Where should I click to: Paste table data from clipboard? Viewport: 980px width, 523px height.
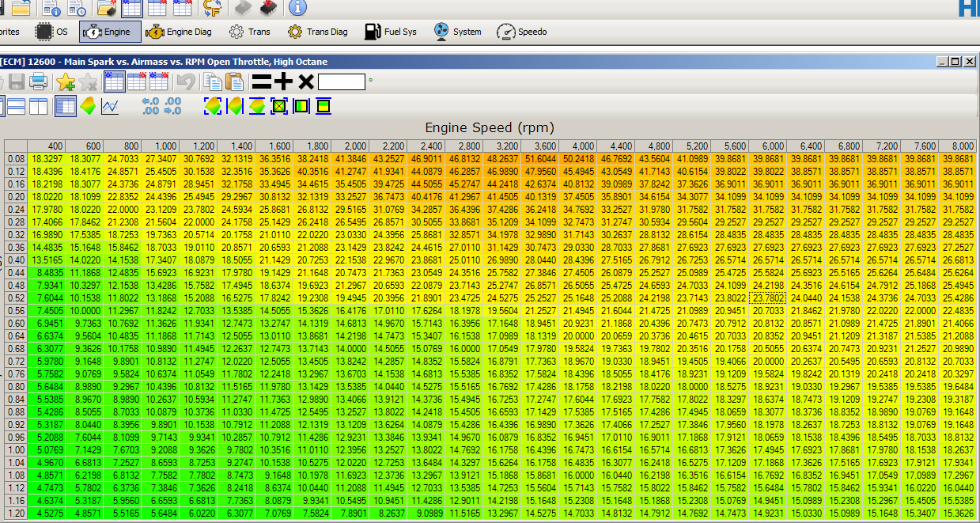[x=236, y=81]
